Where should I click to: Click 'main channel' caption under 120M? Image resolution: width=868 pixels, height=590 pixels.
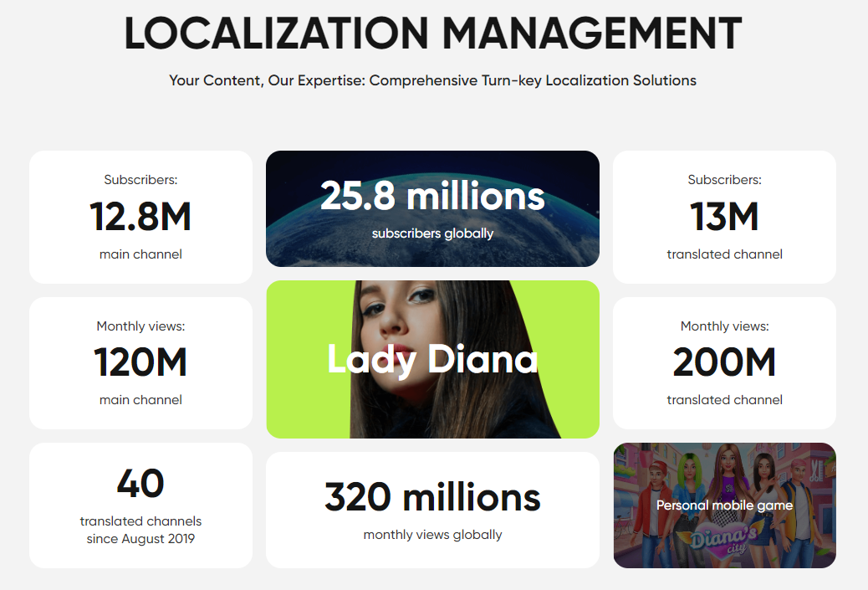coord(140,400)
